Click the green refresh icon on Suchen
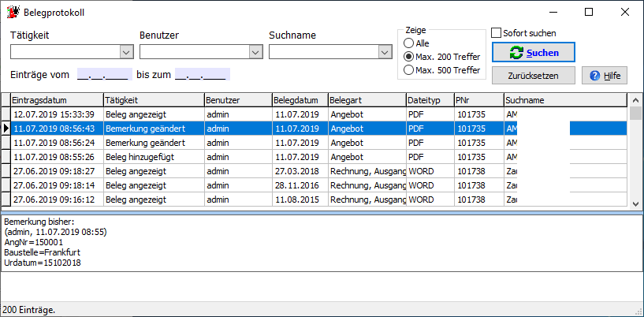 (516, 53)
